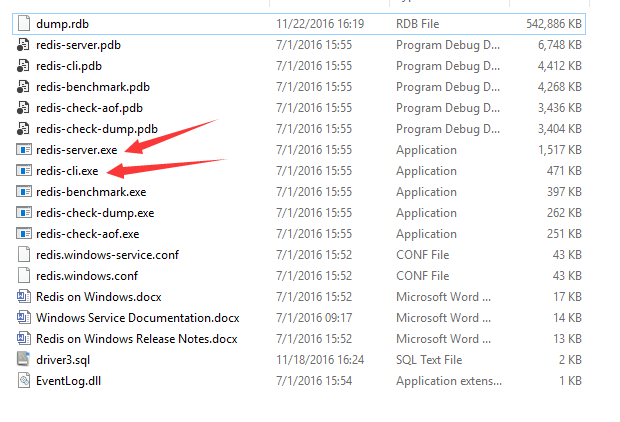This screenshot has width=620, height=422.
Task: Click the redis-cli.exe application icon
Action: [x=24, y=171]
